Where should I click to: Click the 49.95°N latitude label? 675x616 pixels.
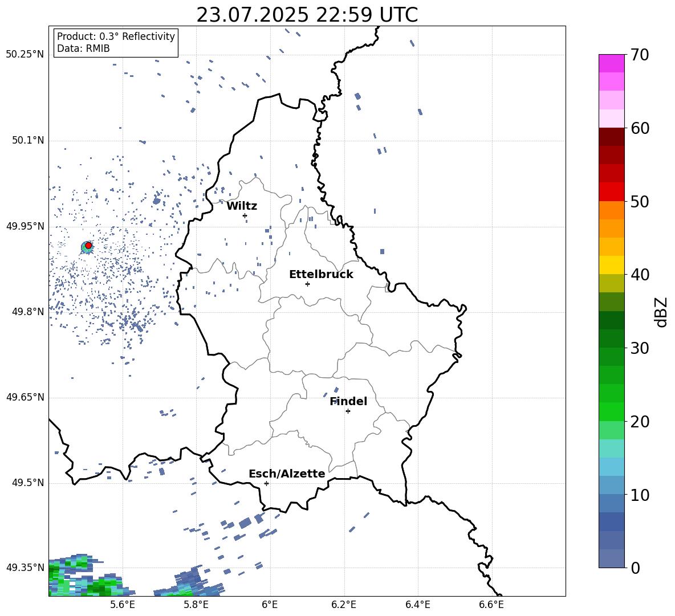25,226
